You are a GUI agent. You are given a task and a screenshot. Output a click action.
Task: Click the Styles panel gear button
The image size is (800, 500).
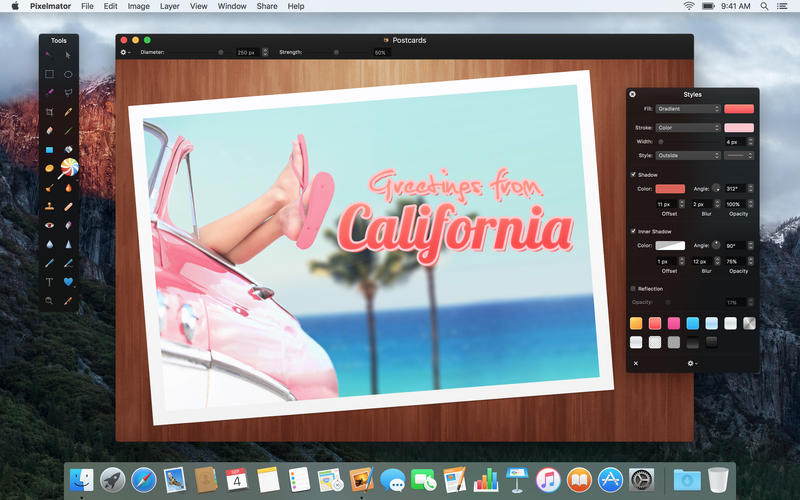pos(690,364)
